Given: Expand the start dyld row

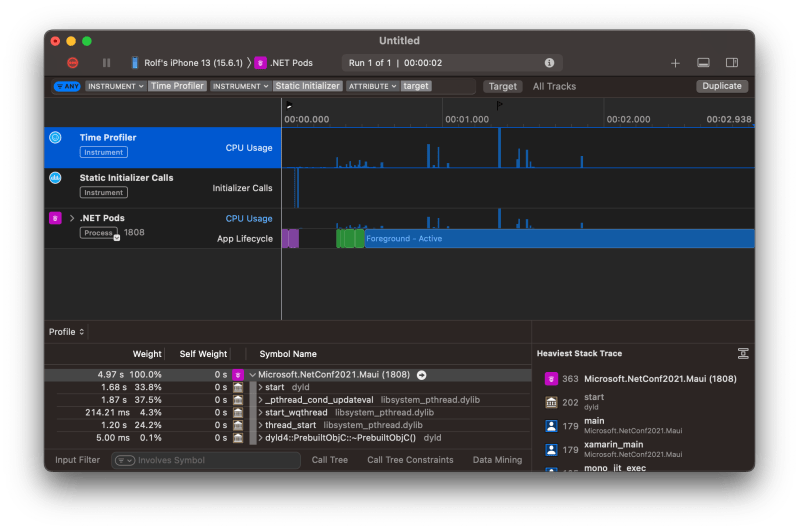Looking at the screenshot, I should tap(260, 387).
